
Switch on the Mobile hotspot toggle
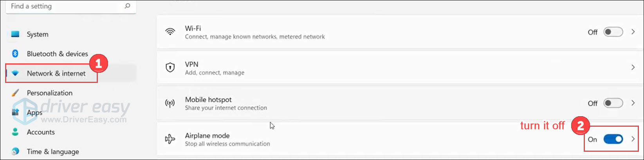point(613,103)
